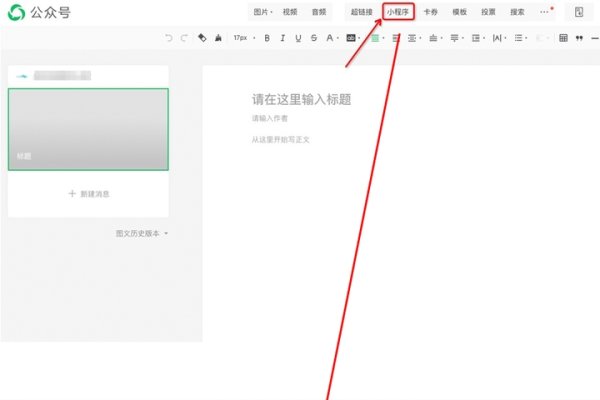Insert a 小程序 mini program
This screenshot has height=400, width=600.
point(398,12)
